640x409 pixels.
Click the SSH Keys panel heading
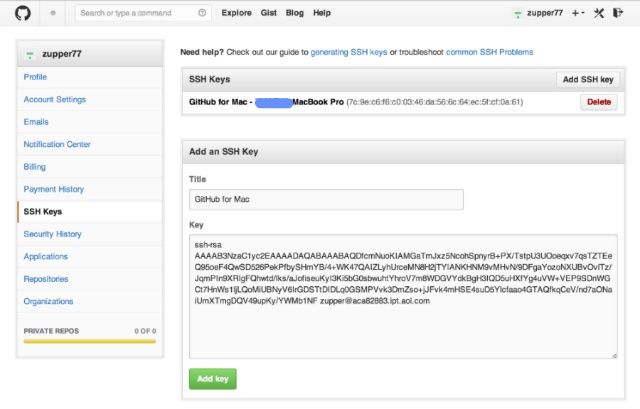point(209,79)
